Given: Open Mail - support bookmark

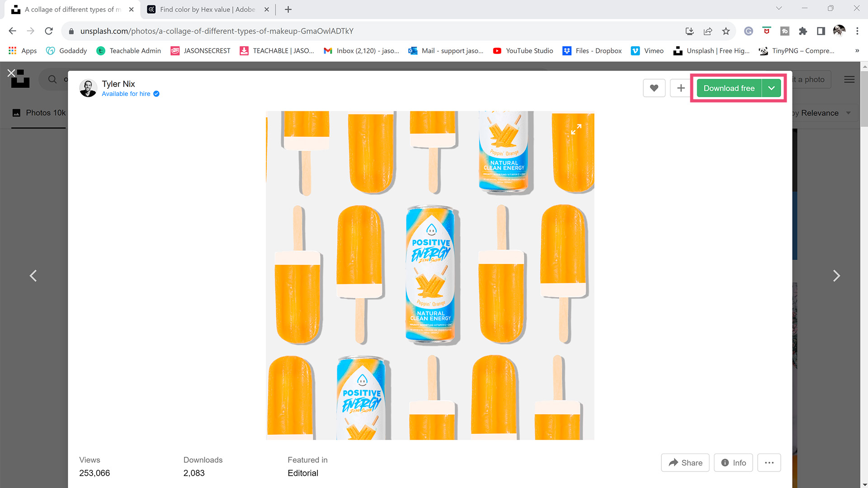Looking at the screenshot, I should (446, 51).
